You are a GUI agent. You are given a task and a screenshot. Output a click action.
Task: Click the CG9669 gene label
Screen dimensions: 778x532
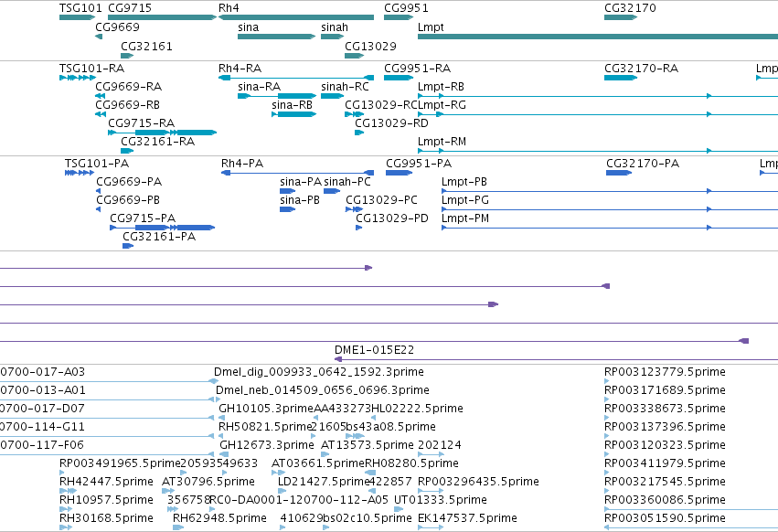point(117,27)
